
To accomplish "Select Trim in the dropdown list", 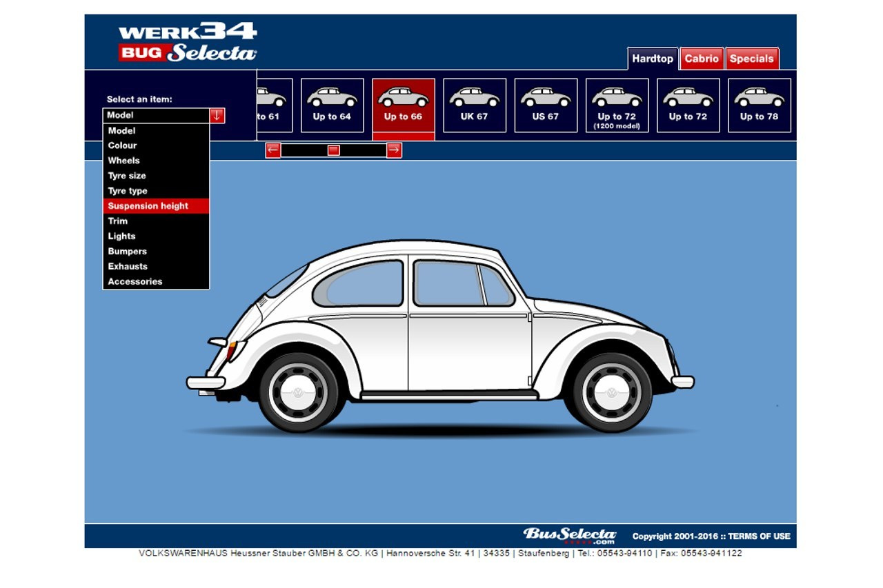I will coord(156,221).
